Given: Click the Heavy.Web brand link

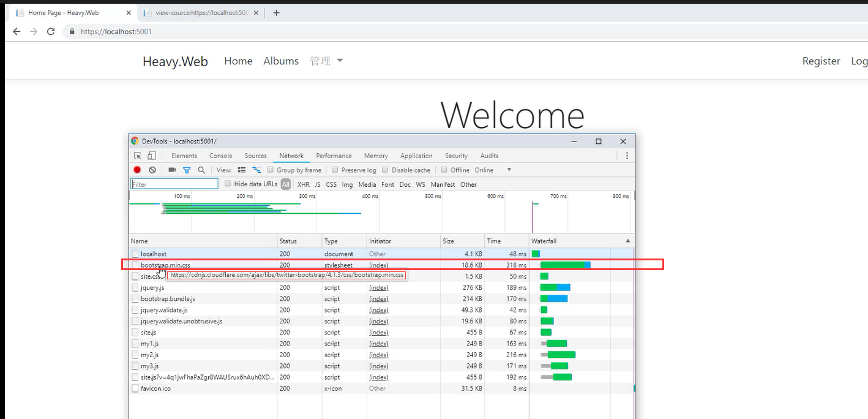Looking at the screenshot, I should click(x=175, y=61).
